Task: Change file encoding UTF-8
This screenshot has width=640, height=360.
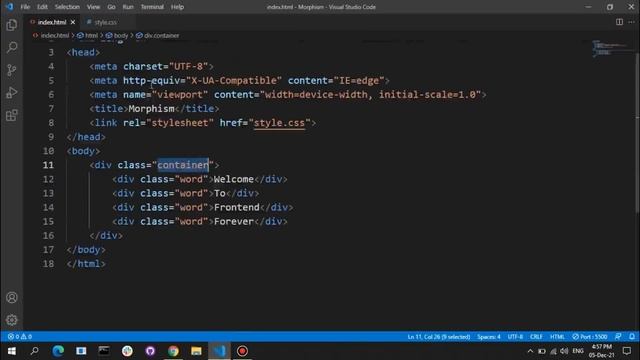Action: click(x=515, y=337)
